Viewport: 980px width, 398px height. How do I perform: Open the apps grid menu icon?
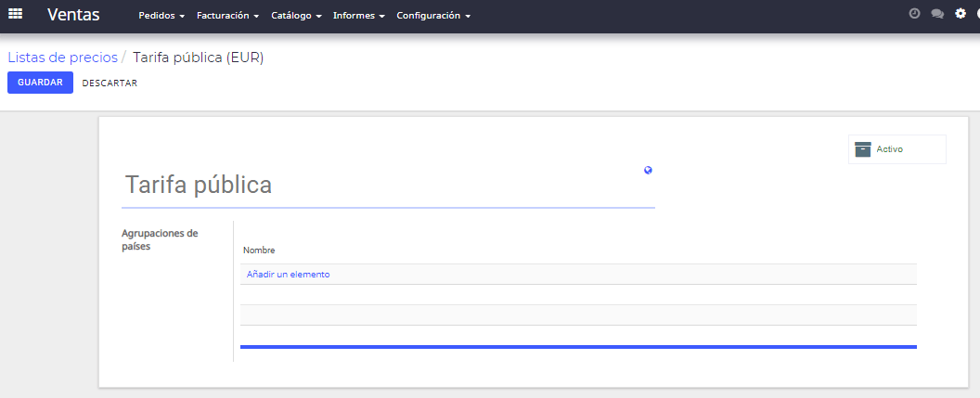click(15, 14)
